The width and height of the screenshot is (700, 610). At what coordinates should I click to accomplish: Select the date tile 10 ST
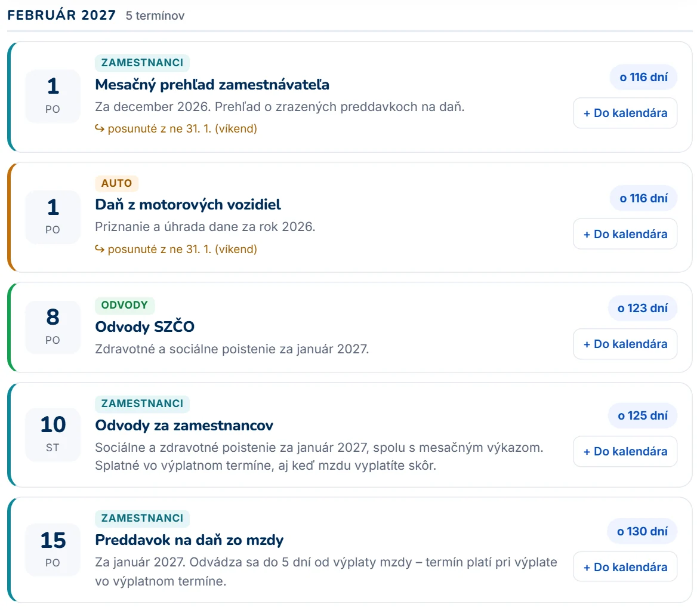[53, 435]
